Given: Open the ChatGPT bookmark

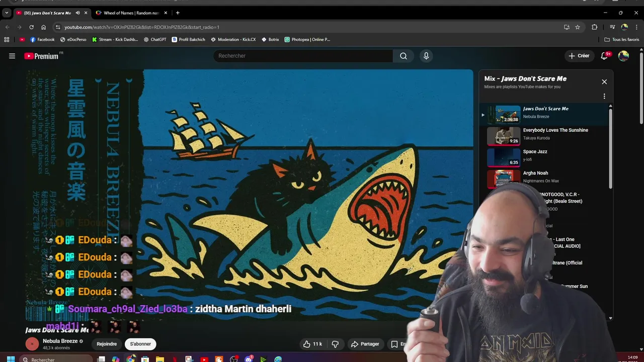Looking at the screenshot, I should (x=154, y=39).
